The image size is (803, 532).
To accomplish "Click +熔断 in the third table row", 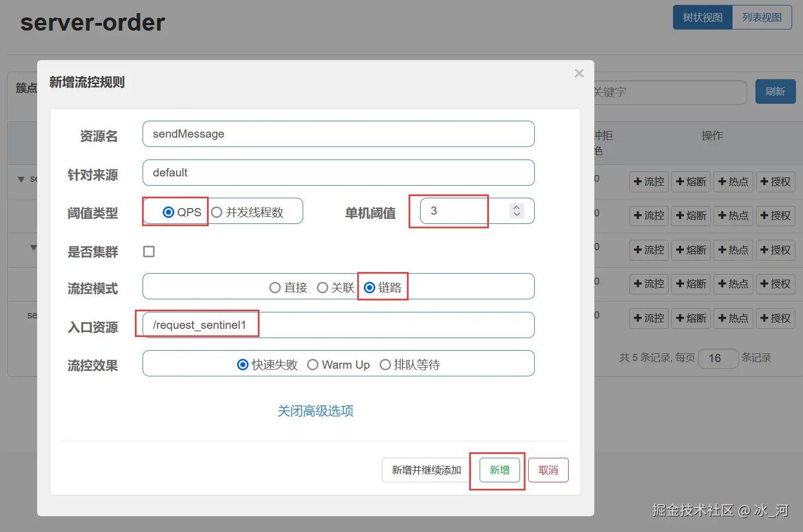I will pyautogui.click(x=691, y=250).
